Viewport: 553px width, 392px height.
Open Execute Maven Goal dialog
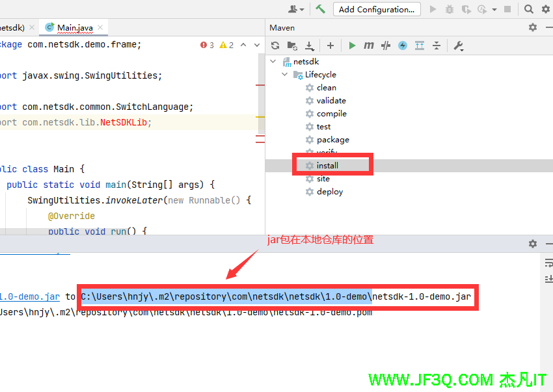(x=369, y=46)
